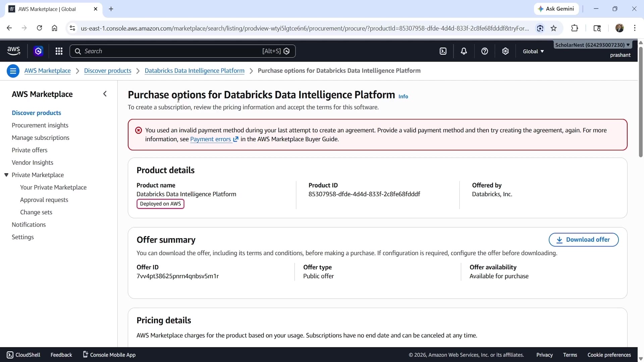Click the Public offer value
The width and height of the screenshot is (644, 362).
(318, 276)
